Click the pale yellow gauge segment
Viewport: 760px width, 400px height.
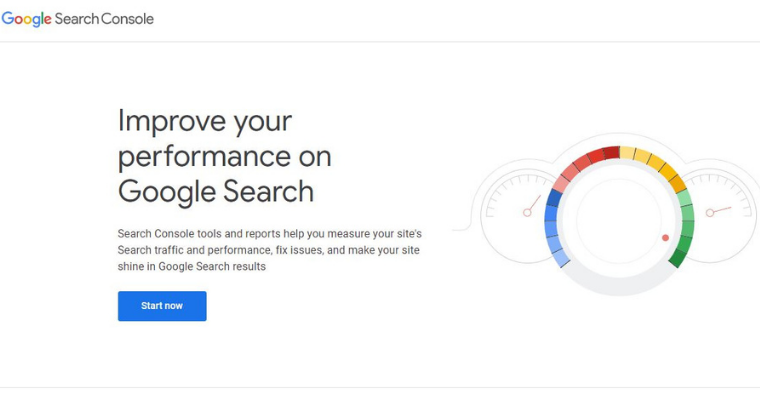[627, 153]
